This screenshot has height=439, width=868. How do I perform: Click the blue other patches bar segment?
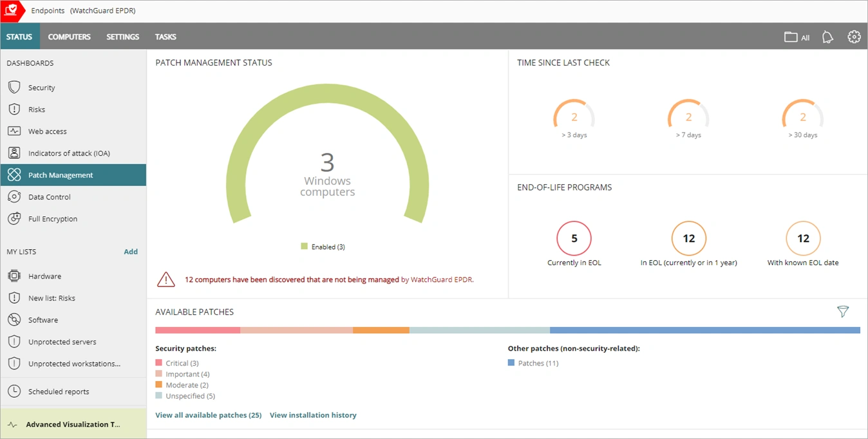(705, 330)
